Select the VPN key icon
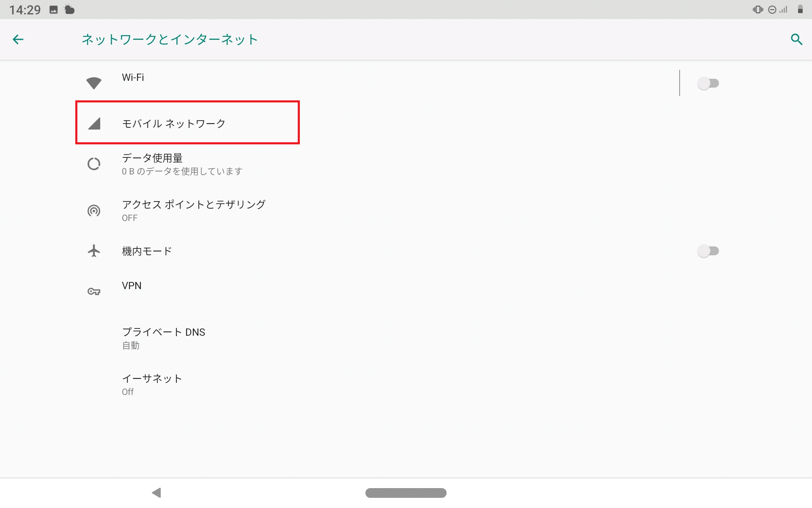 94,291
